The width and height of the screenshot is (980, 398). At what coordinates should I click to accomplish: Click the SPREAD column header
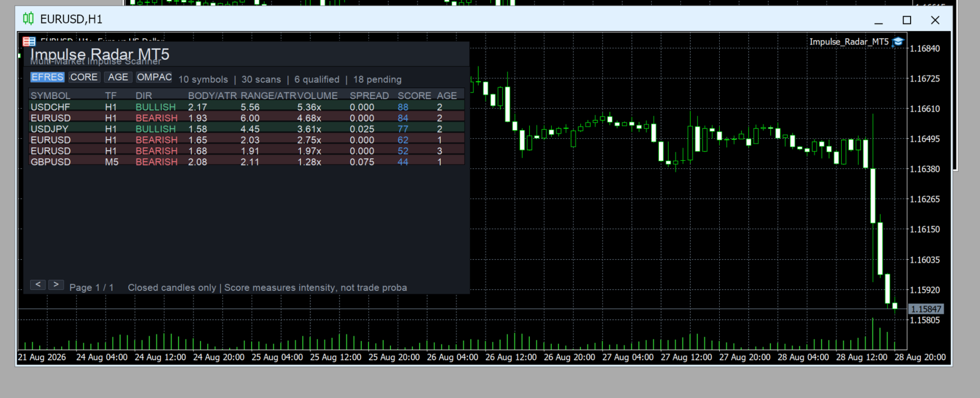(369, 95)
